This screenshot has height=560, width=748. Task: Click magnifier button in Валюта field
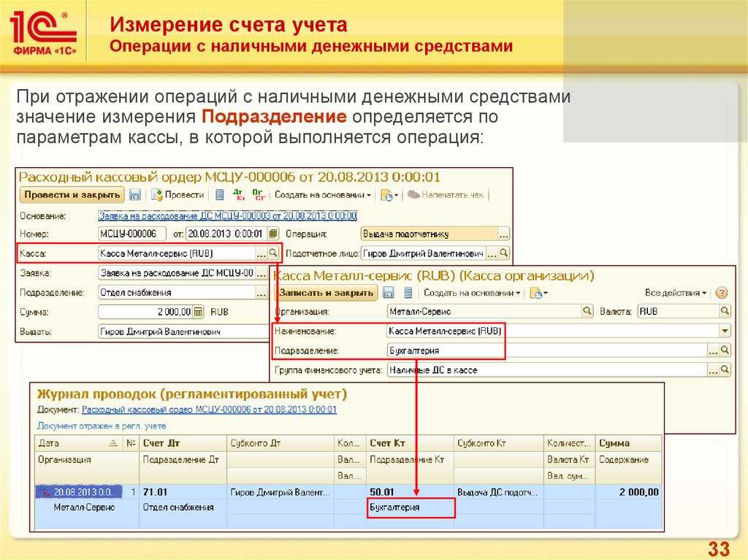(x=725, y=312)
